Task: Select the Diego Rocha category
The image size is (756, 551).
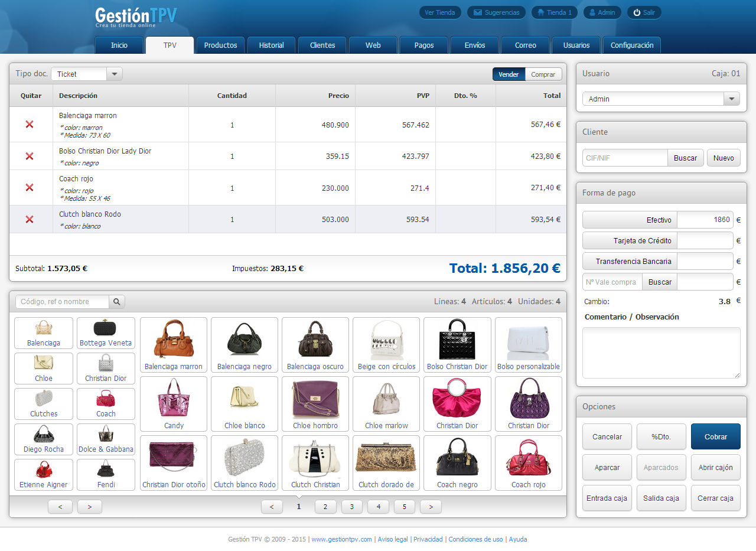Action: pyautogui.click(x=44, y=439)
